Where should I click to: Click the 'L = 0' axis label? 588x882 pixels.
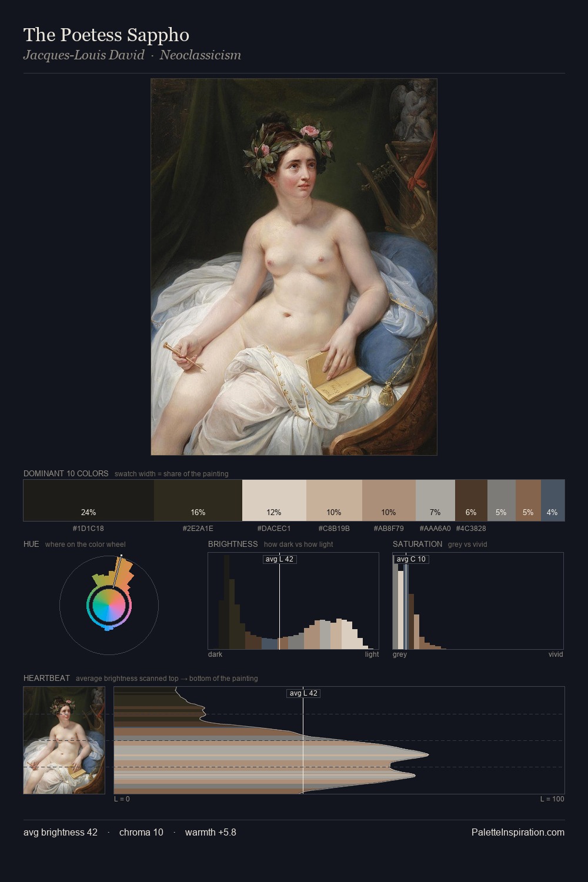(x=122, y=799)
